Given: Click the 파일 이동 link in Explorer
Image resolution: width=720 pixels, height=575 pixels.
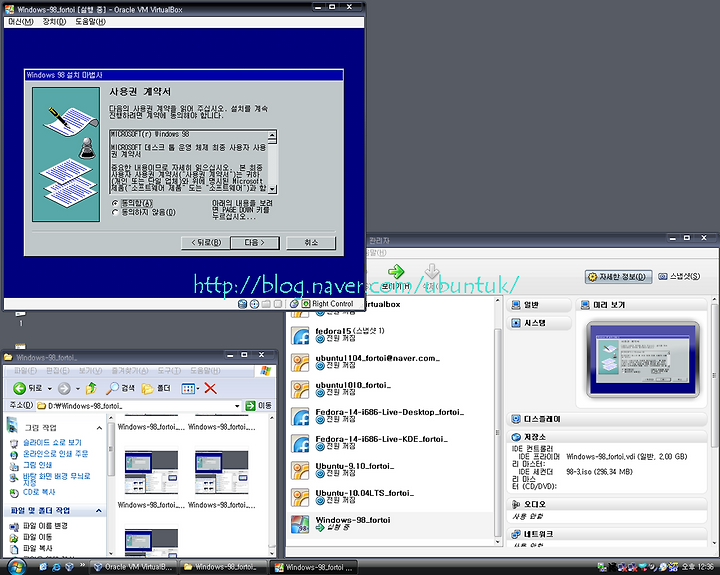Looking at the screenshot, I should (x=38, y=537).
